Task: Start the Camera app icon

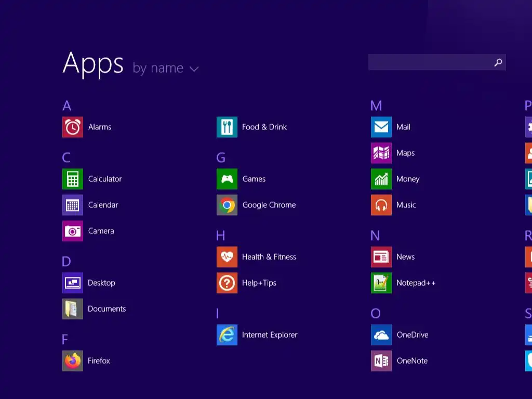Action: [73, 231]
